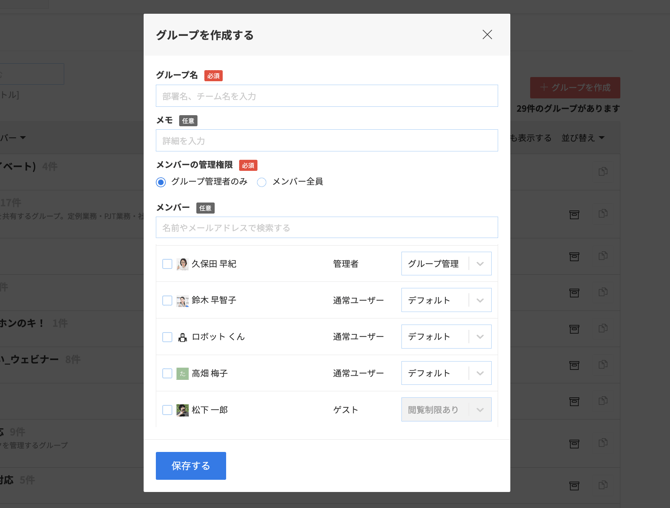Open the デフォルト dropdown for 鈴木 早智子
This screenshot has height=508, width=670.
coord(446,300)
